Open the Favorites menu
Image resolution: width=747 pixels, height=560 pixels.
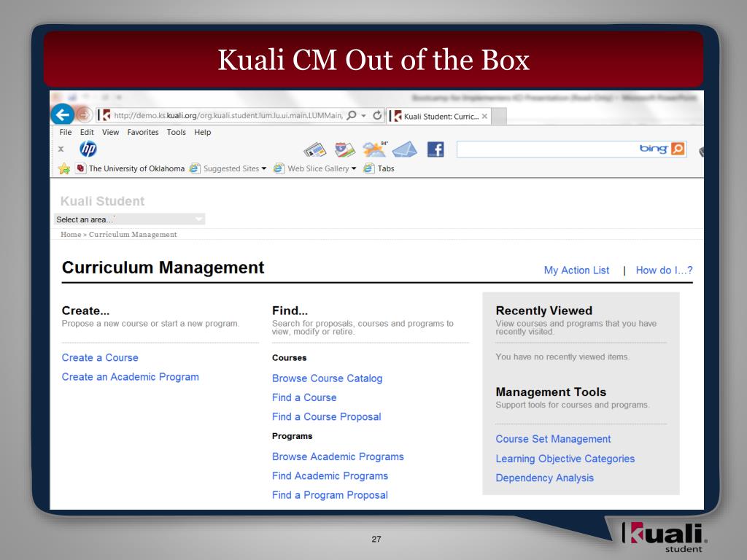143,133
